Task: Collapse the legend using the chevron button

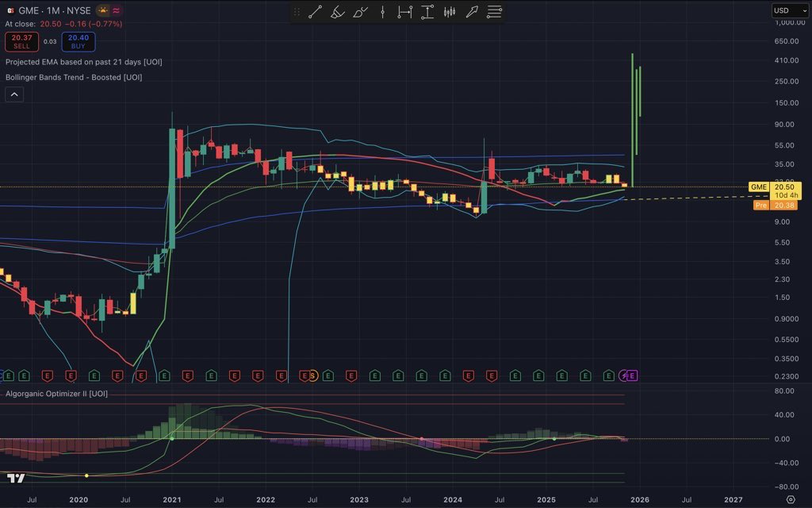Action: 13,94
